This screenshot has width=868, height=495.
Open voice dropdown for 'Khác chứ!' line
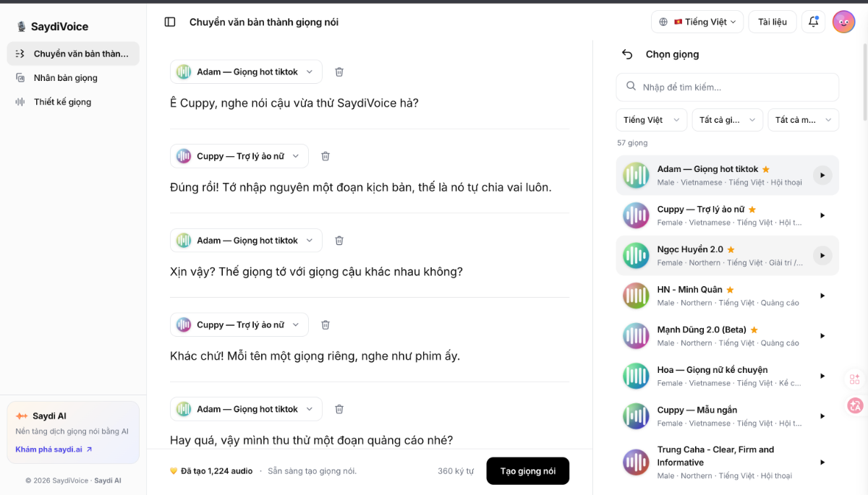[239, 325]
